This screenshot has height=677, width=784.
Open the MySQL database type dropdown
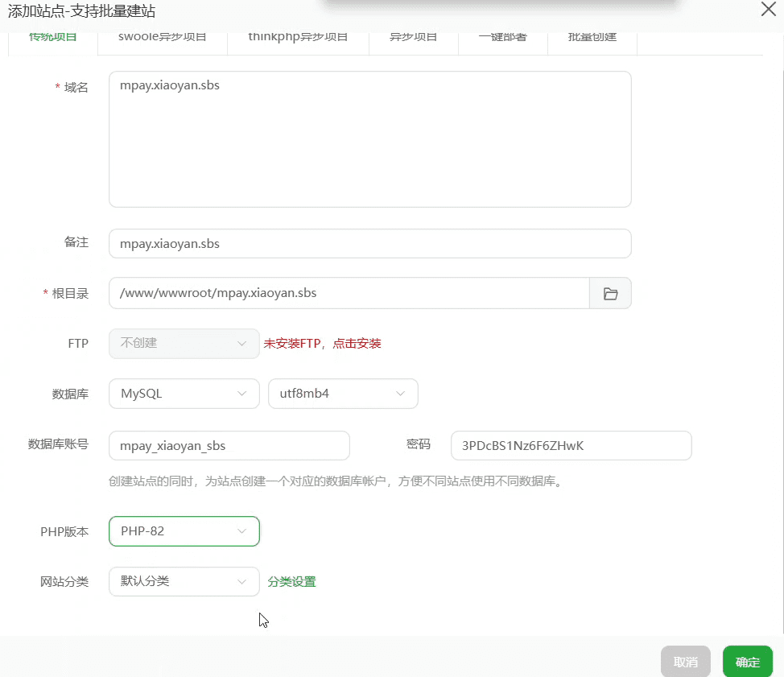point(184,394)
